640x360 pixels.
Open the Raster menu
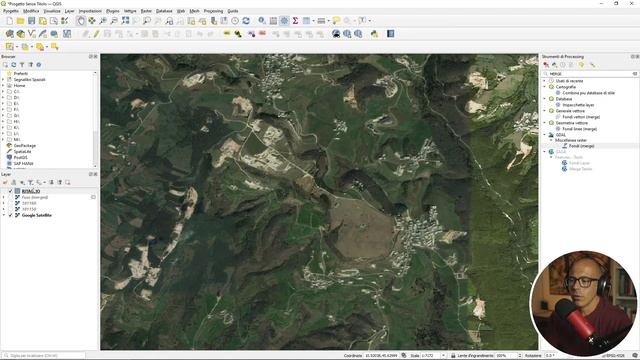click(146, 11)
